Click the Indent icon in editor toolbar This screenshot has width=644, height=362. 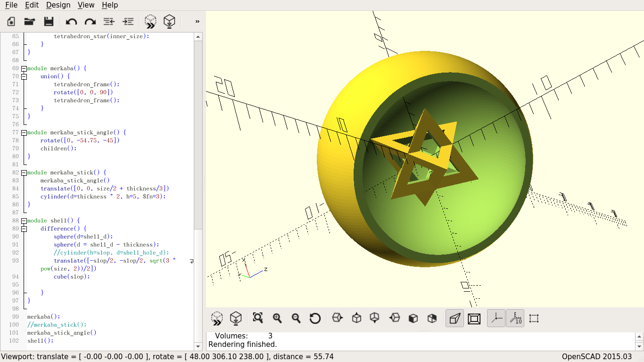[x=128, y=21]
